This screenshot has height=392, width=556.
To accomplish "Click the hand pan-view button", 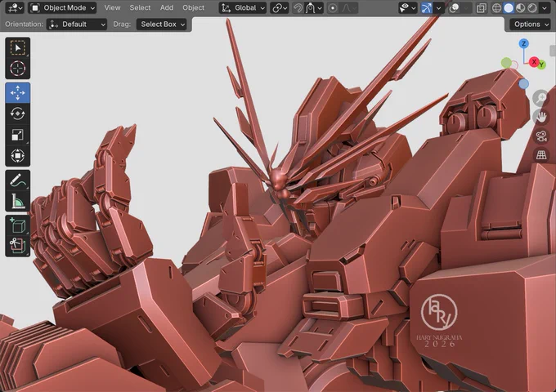I will click(x=541, y=117).
